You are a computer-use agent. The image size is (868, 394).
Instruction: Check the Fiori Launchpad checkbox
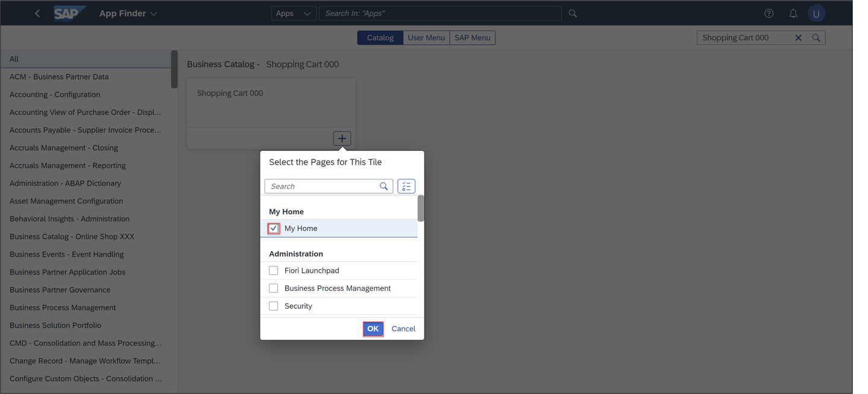click(274, 270)
